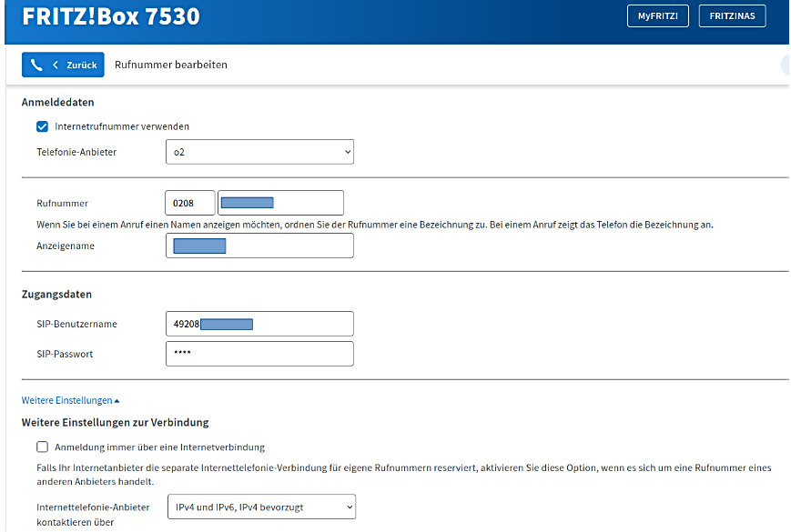Image resolution: width=791 pixels, height=532 pixels.
Task: Click 'Weitere Einstellungen zur Verbindung' heading
Action: pyautogui.click(x=115, y=422)
